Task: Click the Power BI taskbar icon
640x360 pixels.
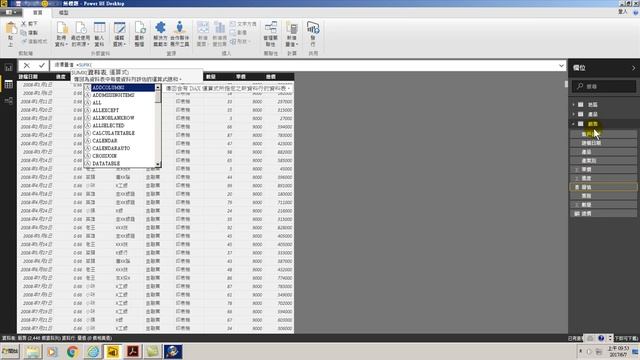Action: pyautogui.click(x=113, y=351)
